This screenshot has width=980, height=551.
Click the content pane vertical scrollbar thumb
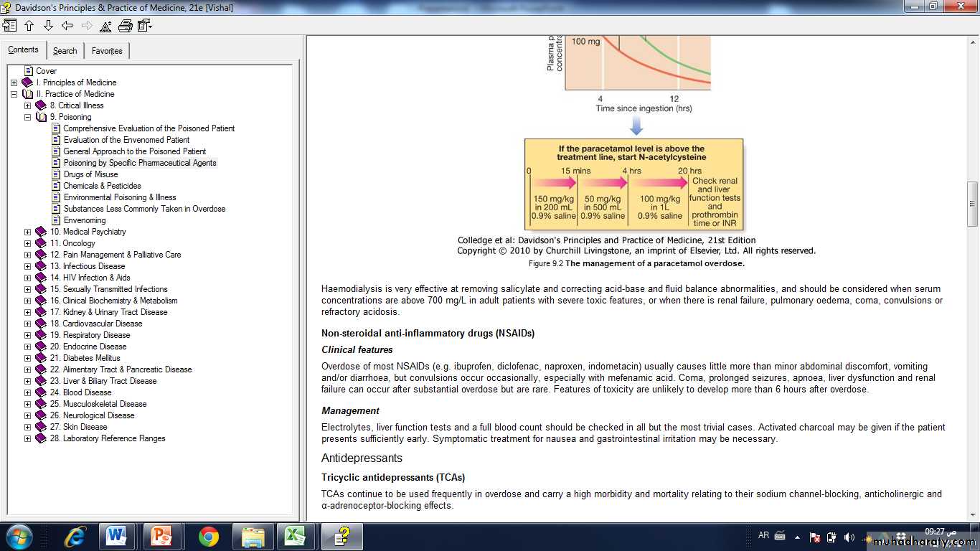[972, 204]
